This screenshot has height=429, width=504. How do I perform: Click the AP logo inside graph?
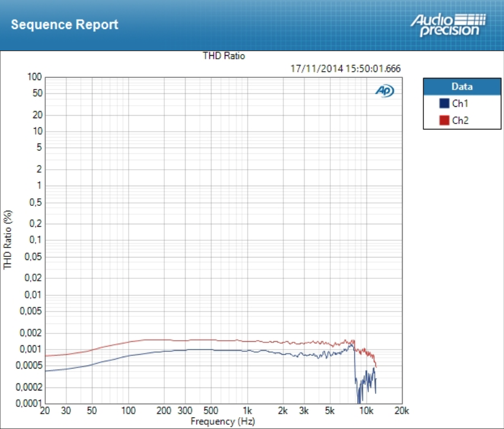point(384,91)
